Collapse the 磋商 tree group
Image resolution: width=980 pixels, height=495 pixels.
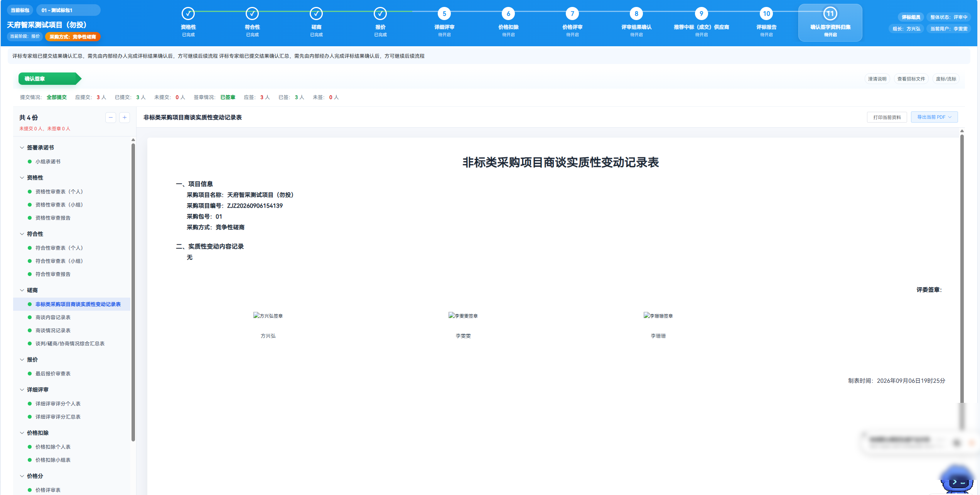click(x=22, y=290)
